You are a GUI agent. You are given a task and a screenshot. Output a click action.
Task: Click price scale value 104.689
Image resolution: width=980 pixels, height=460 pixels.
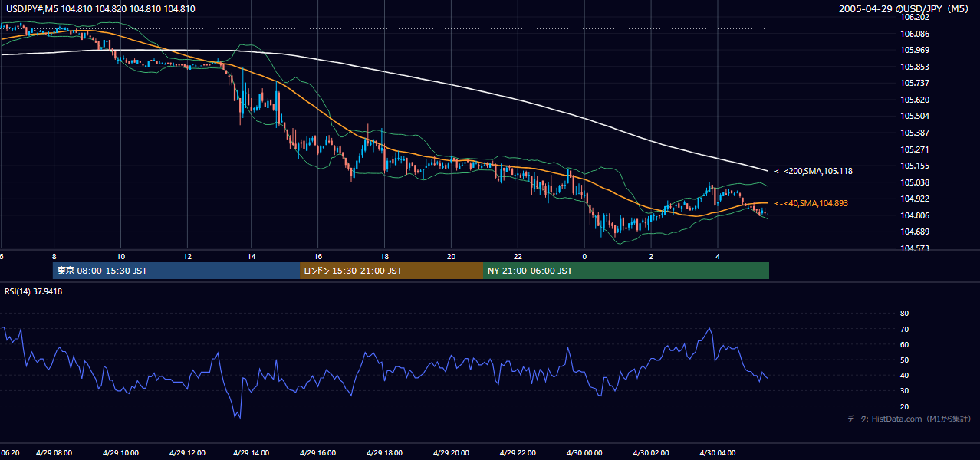tap(915, 232)
